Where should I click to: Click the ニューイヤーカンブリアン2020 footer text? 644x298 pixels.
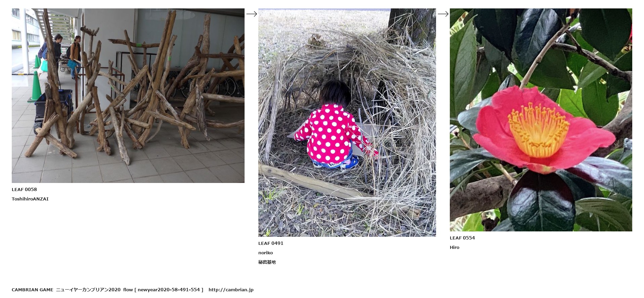point(88,290)
